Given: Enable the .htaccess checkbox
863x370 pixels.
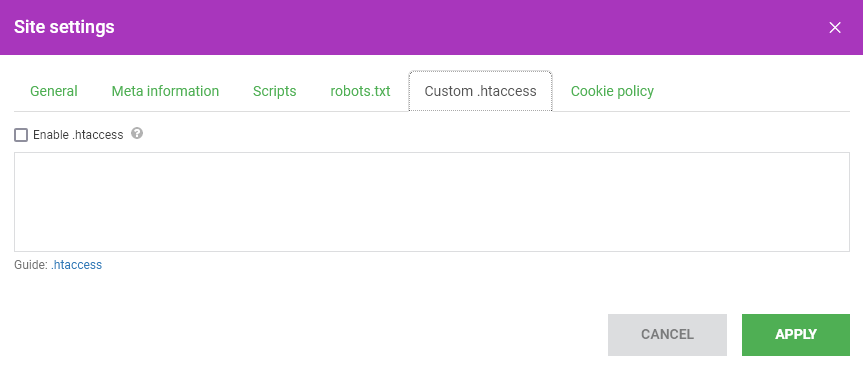Looking at the screenshot, I should tap(21, 135).
